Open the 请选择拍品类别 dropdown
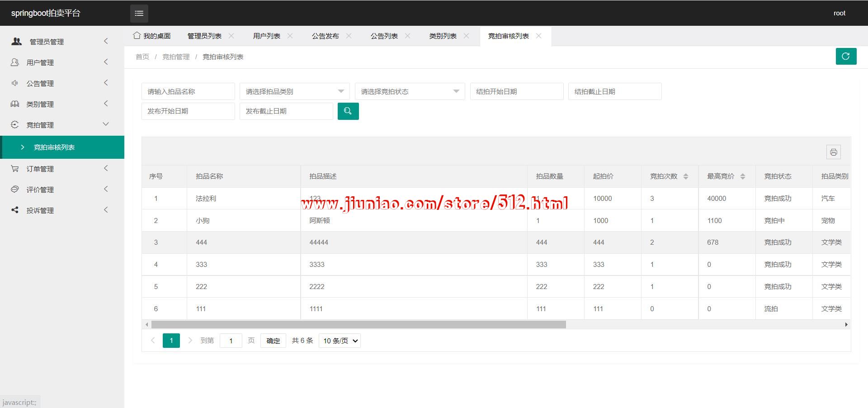The height and width of the screenshot is (408, 868). coord(294,91)
